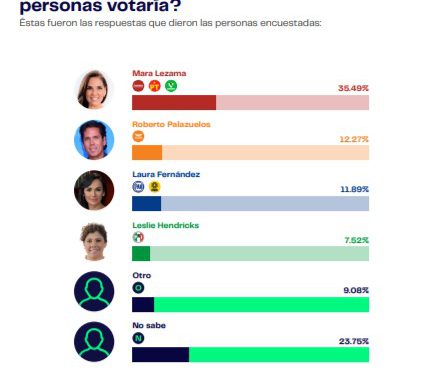Click the generic avatar next to Otro
Image resolution: width=446 pixels, height=381 pixels.
94,291
